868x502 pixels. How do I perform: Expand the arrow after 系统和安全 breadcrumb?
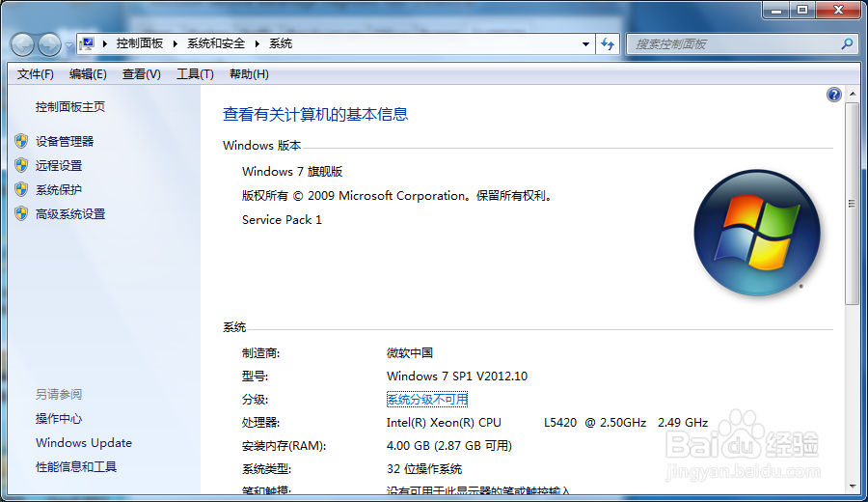click(x=257, y=43)
